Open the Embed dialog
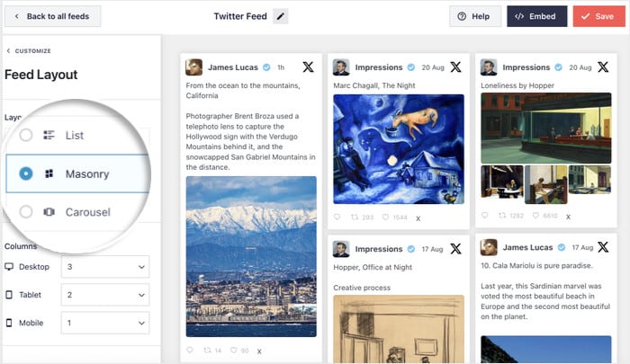The height and width of the screenshot is (364, 630). [536, 16]
